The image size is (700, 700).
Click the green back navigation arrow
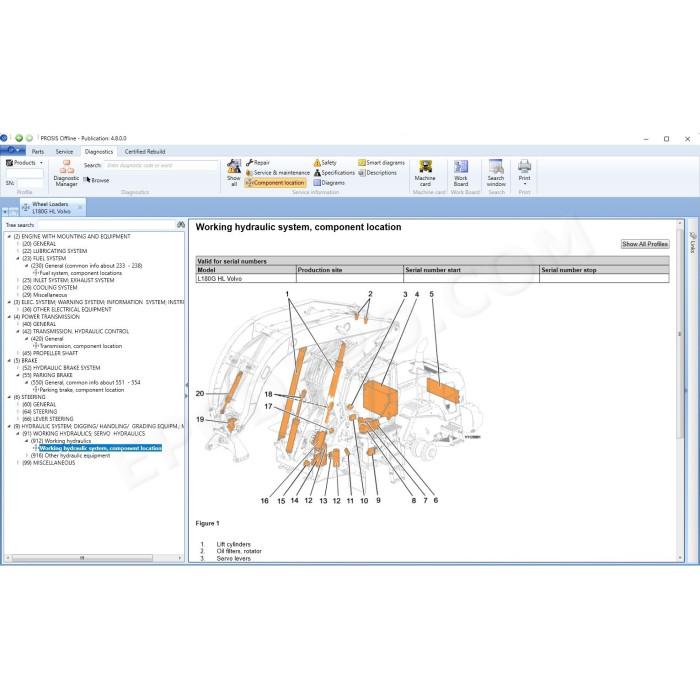tap(19, 138)
